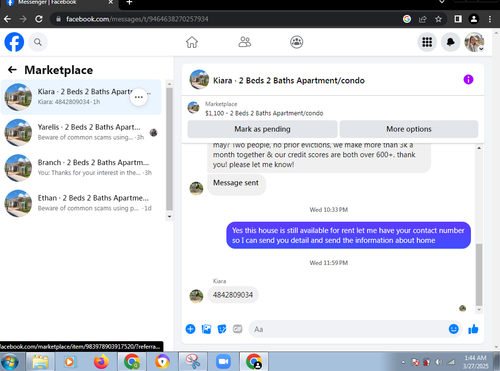Show hidden system tray icons
500x371 pixels.
403,362
